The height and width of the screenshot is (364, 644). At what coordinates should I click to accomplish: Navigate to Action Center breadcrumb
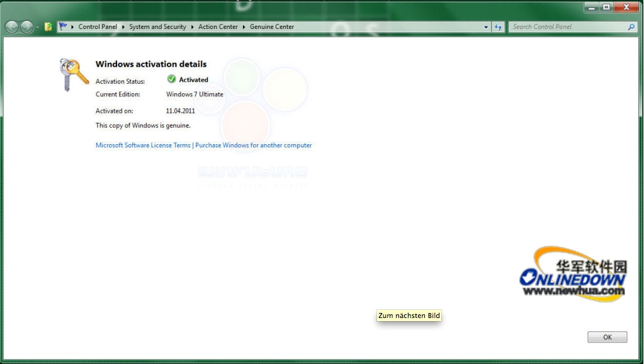[x=218, y=26]
